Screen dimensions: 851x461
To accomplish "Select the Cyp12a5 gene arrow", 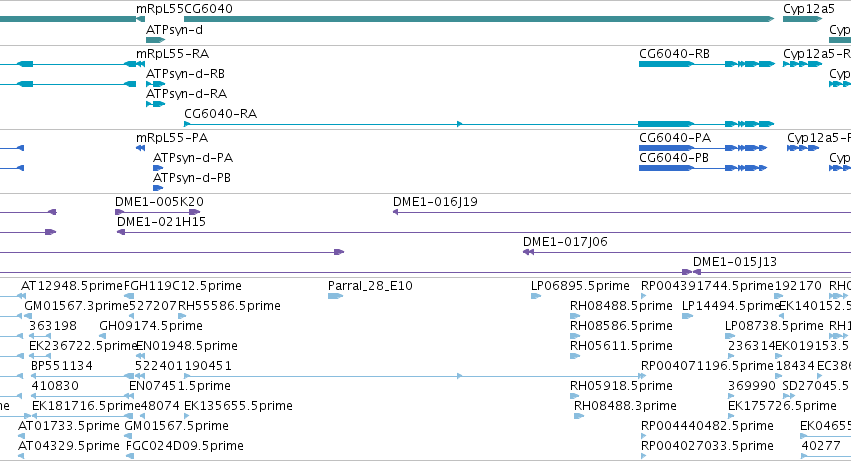I will 803,20.
